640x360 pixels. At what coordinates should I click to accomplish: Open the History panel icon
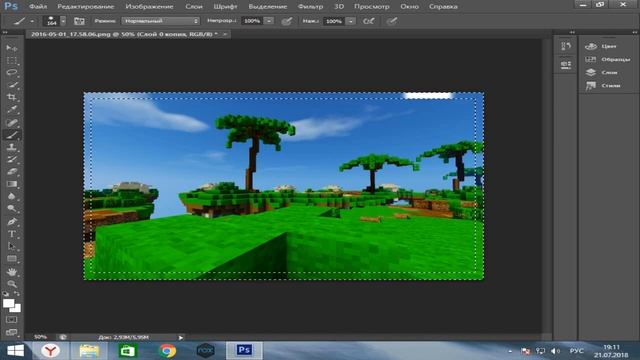click(566, 46)
